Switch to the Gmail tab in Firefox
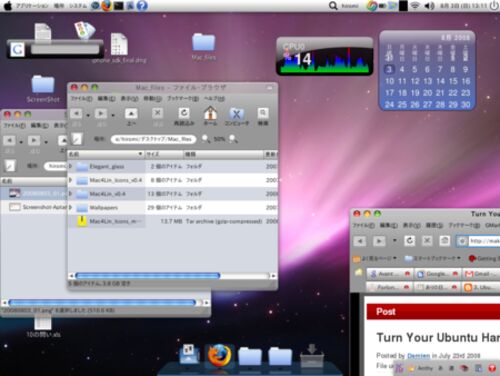500x376 pixels. point(482,274)
